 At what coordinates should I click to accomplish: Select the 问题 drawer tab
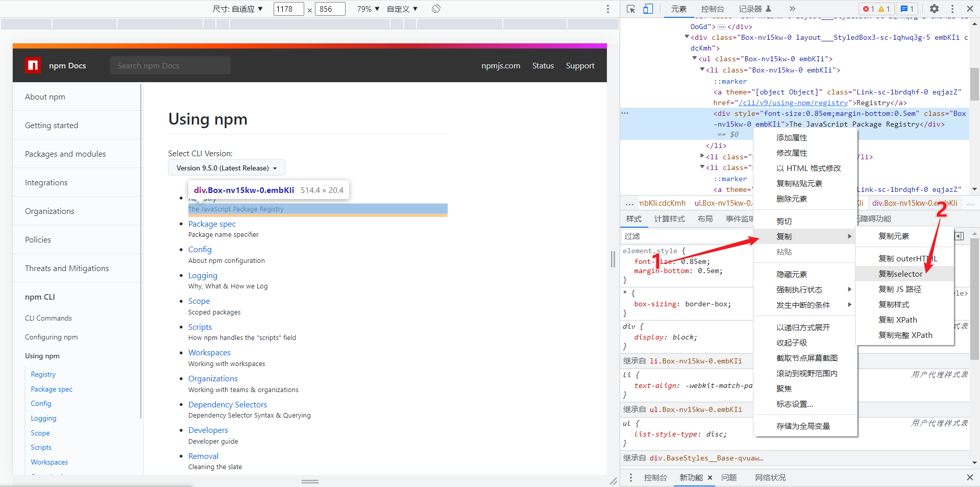coord(729,477)
